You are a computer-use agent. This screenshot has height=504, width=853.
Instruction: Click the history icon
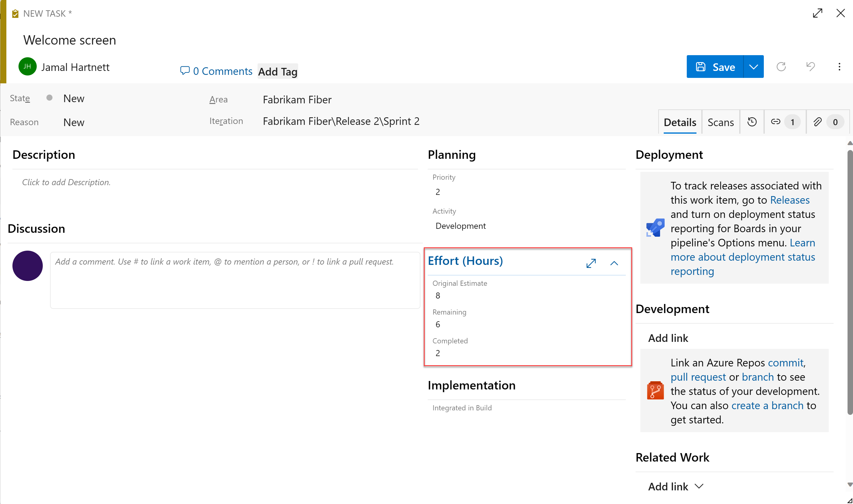point(753,122)
